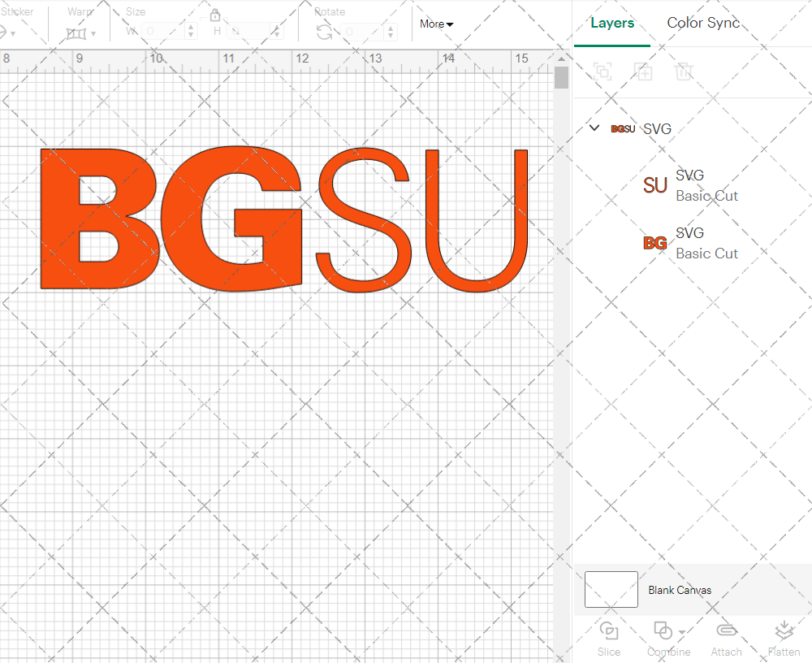The image size is (812, 663).
Task: Open the Warp style dropdown
Action: point(96,32)
